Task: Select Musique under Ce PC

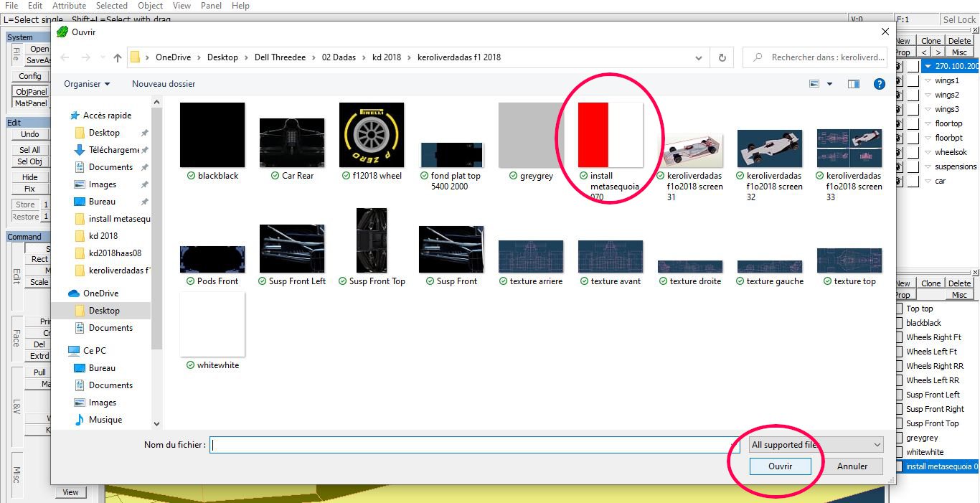Action: click(105, 420)
